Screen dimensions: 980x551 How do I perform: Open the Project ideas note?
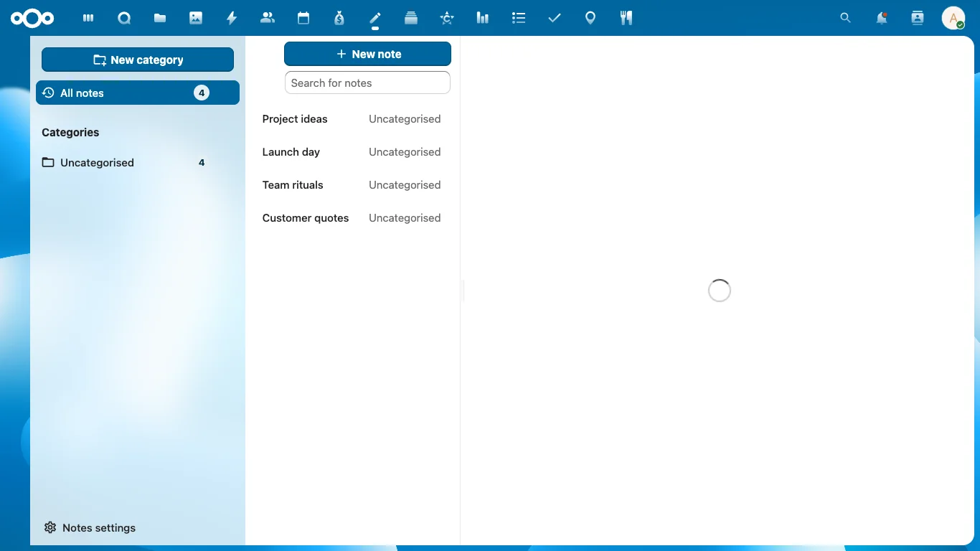pyautogui.click(x=352, y=119)
